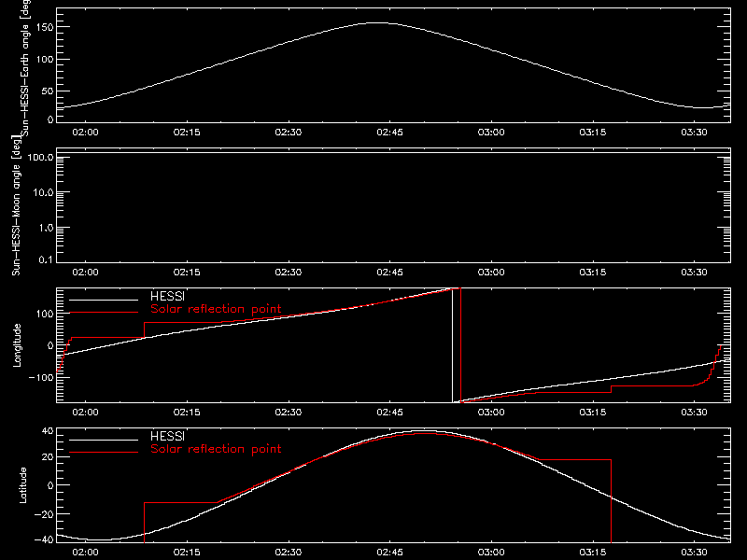Click white HESSI legend line in Longitude plot
Screen dimensions: 747x560
point(104,300)
